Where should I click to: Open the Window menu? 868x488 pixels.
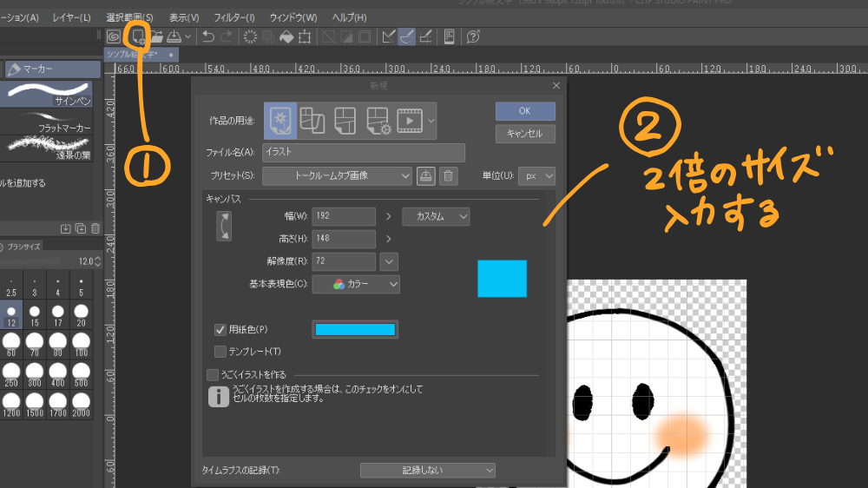[x=293, y=17]
